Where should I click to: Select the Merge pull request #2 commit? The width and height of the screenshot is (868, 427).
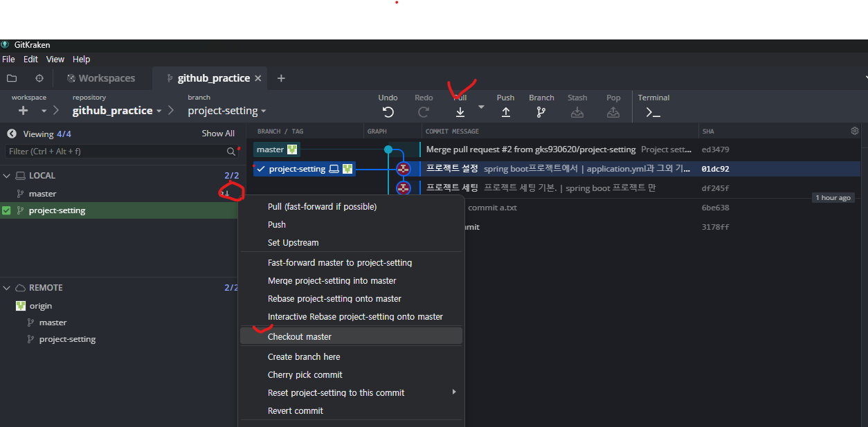(x=559, y=149)
